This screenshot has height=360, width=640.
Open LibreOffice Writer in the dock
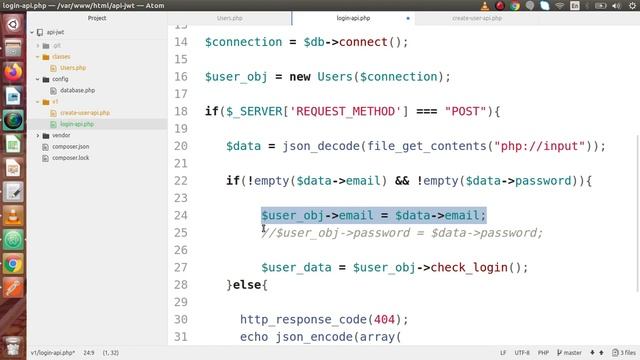click(x=13, y=96)
